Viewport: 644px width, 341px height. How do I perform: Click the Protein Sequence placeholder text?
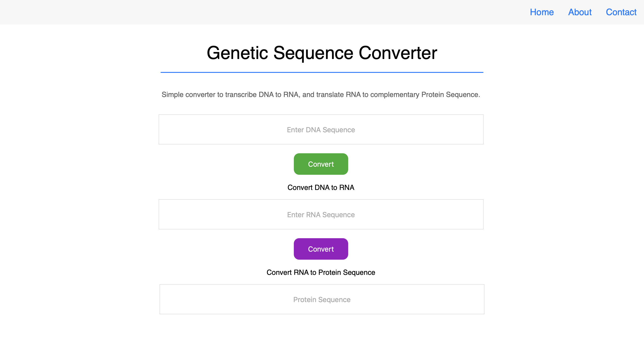coord(322,299)
